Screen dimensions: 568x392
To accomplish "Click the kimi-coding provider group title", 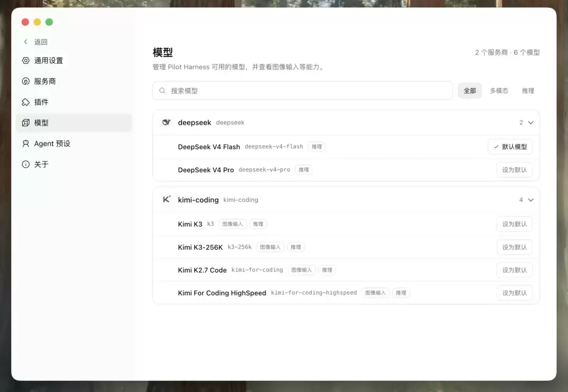I will point(198,200).
